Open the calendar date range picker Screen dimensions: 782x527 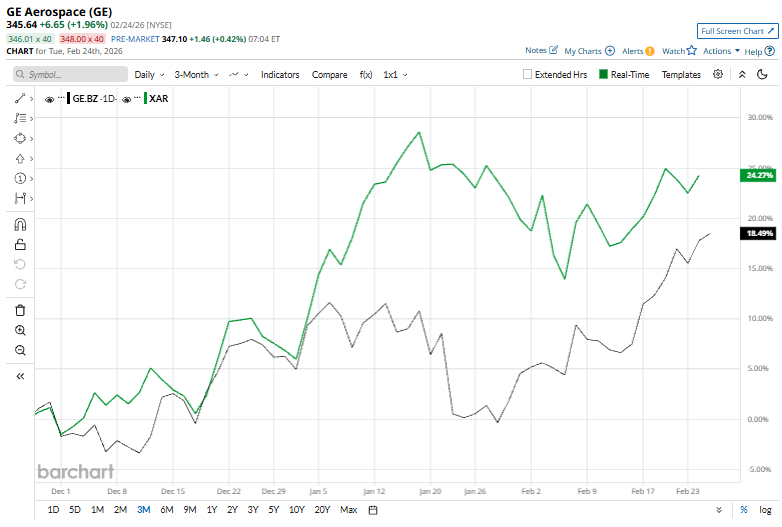(373, 510)
